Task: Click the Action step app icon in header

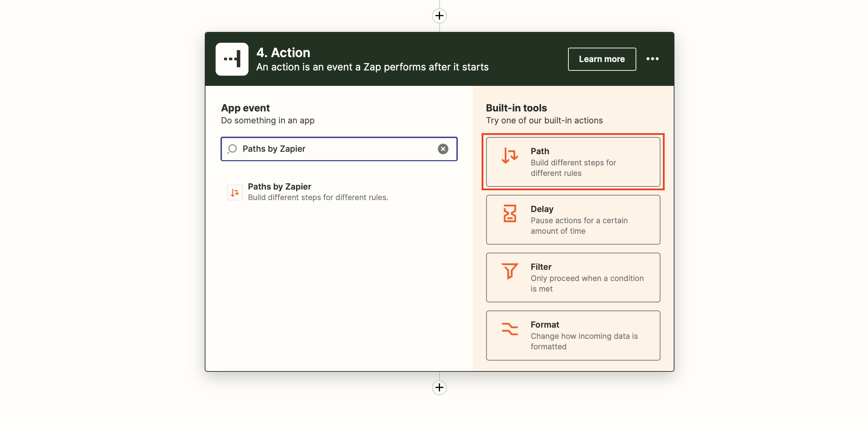Action: pos(232,59)
